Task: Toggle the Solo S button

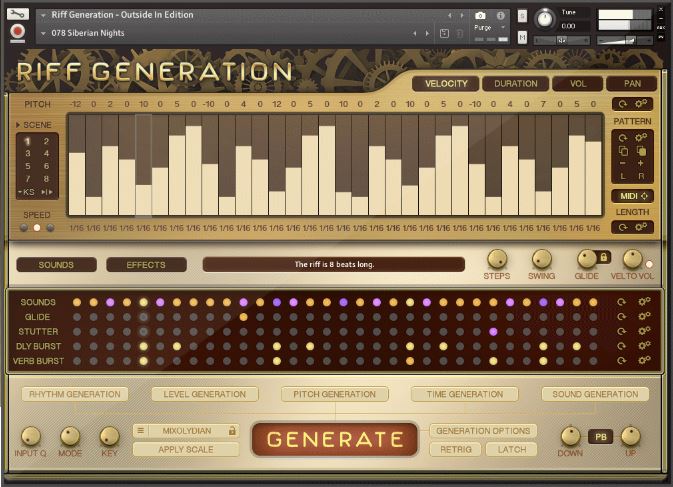Action: point(522,16)
